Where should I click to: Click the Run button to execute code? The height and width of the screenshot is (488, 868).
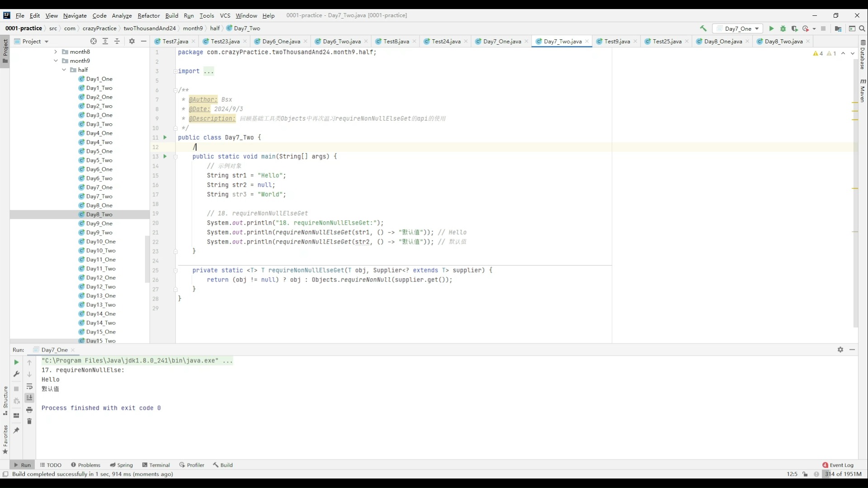(771, 28)
